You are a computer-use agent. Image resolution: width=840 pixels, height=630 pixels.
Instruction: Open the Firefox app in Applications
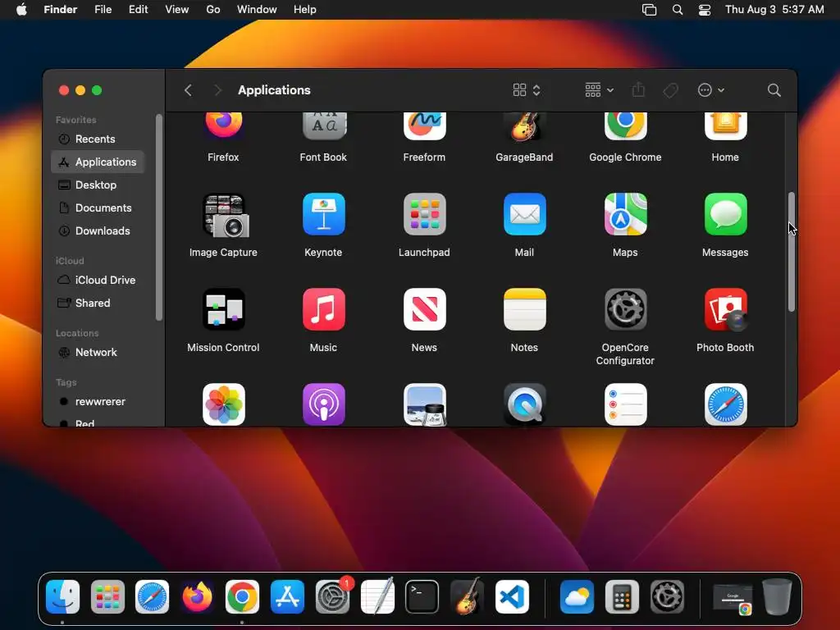(x=223, y=126)
